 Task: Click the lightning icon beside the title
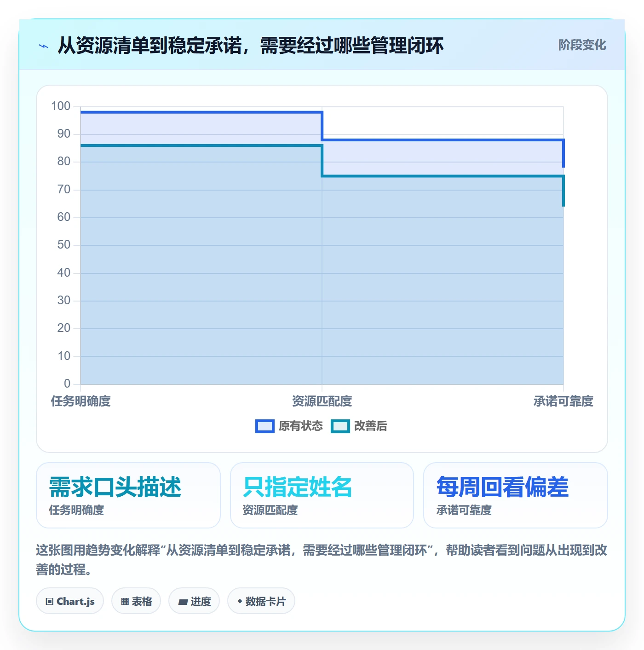tap(44, 46)
